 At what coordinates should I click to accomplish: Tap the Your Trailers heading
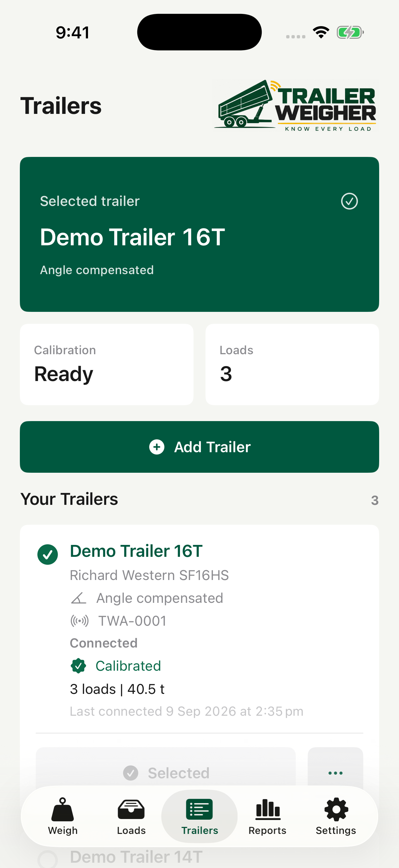pos(69,499)
